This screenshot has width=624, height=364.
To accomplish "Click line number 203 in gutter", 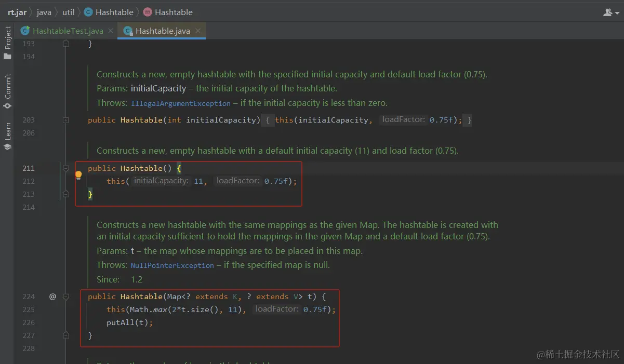I will (29, 120).
